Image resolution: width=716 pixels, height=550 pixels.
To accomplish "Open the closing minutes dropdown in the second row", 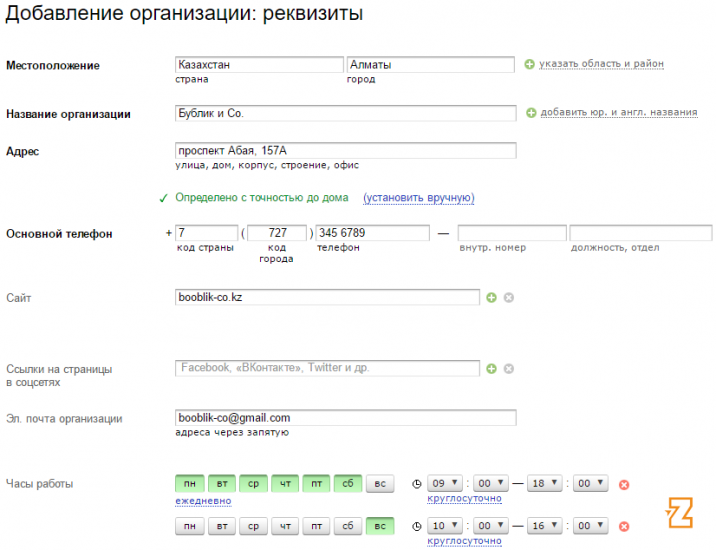I will (x=590, y=526).
